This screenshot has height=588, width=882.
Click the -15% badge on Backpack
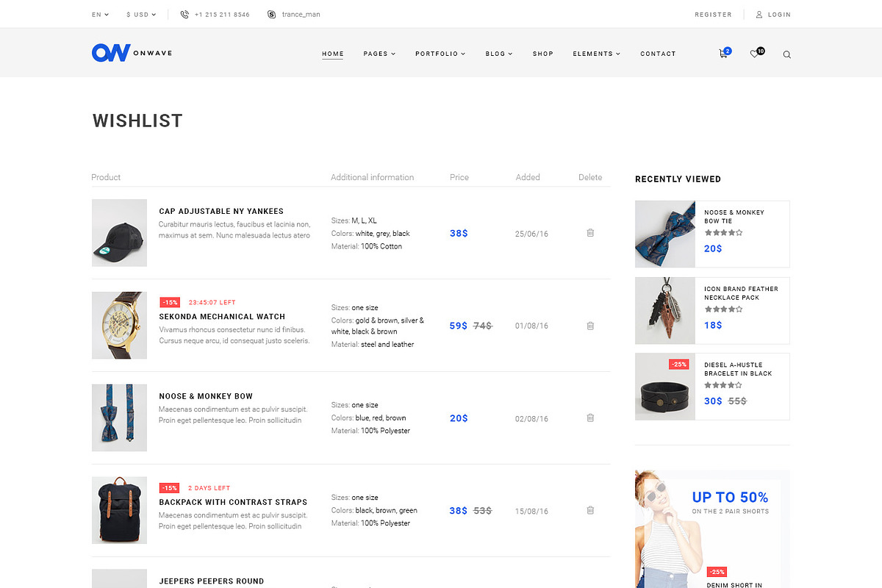click(x=170, y=487)
